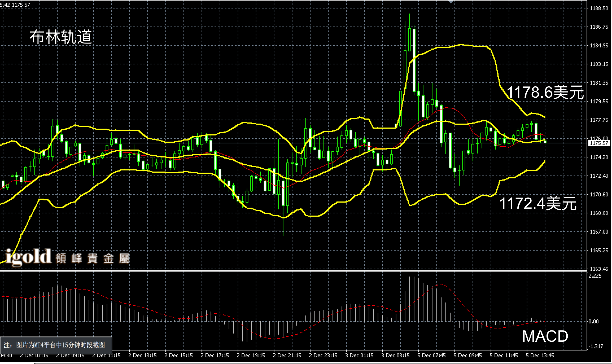612x364 pixels.
Task: Click the 3 Dec 03:15 time label
Action: click(395, 355)
